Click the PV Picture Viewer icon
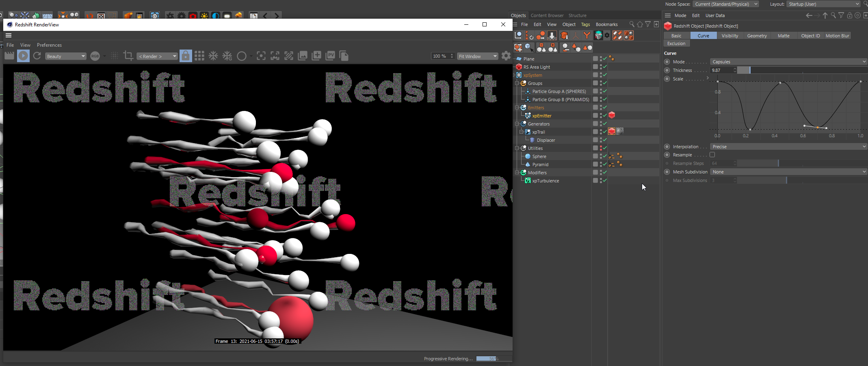 pyautogui.click(x=330, y=56)
